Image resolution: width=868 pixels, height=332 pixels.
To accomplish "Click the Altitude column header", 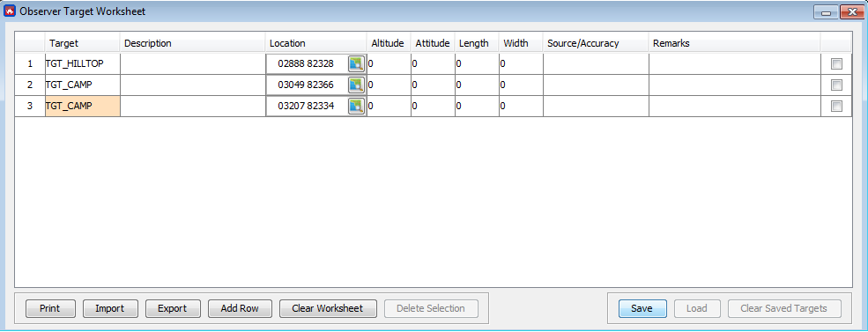I will point(389,43).
